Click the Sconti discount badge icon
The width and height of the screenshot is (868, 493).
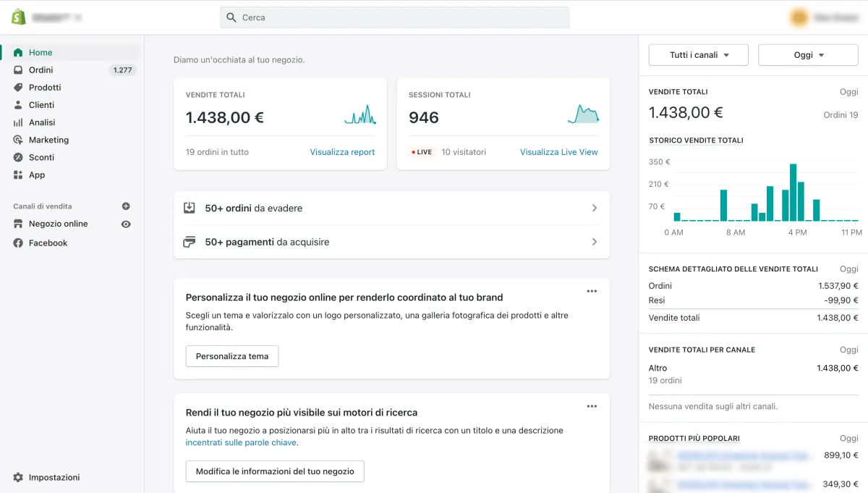click(18, 157)
